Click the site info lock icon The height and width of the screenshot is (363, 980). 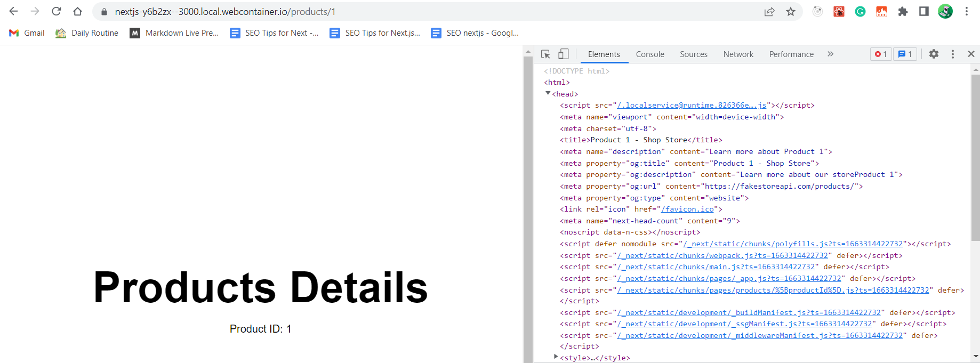(104, 12)
